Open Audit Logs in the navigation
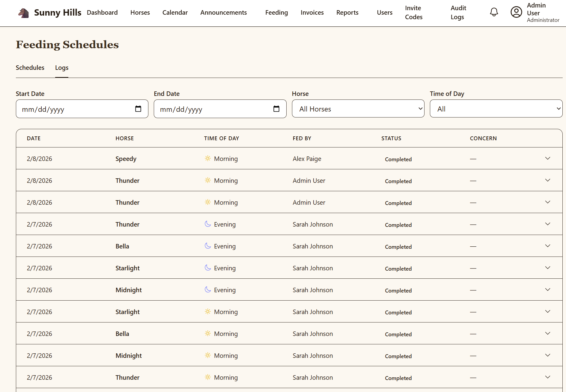Screen dimensions: 566x392 tap(458, 13)
